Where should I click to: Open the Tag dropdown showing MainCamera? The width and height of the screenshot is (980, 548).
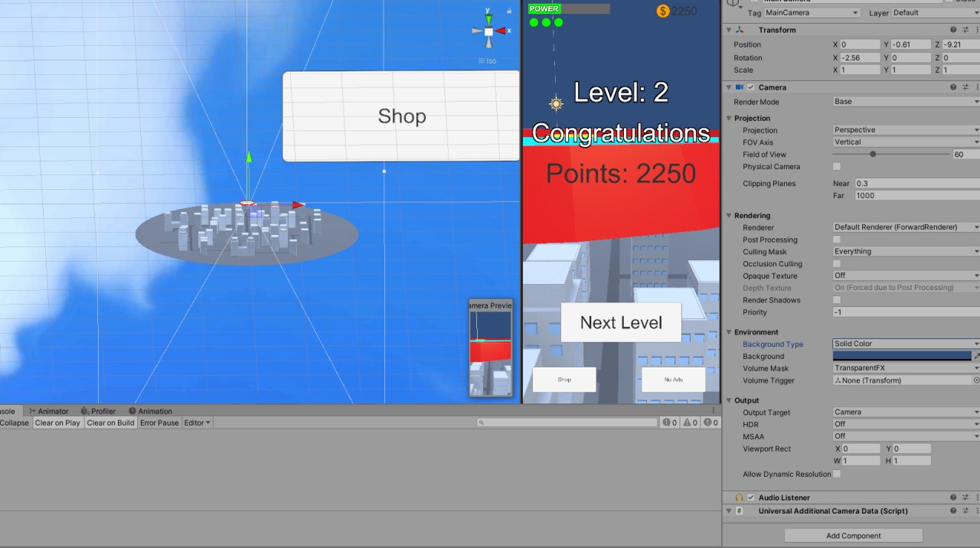point(812,12)
